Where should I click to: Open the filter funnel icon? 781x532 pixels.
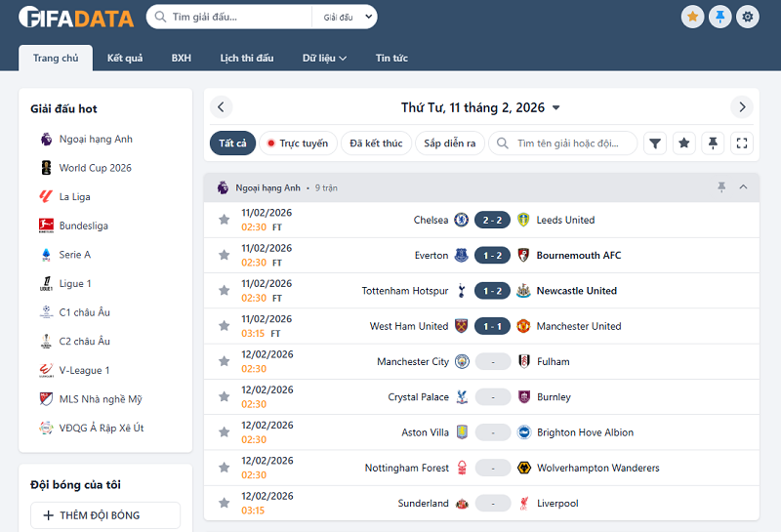tap(656, 143)
